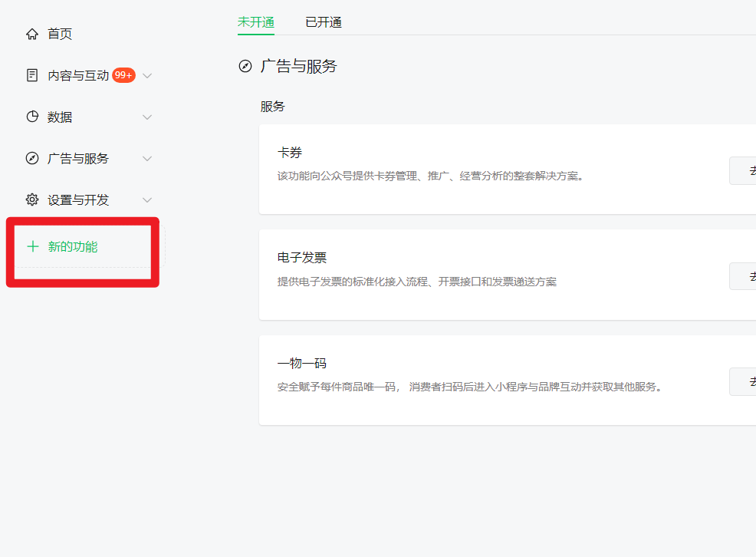Image resolution: width=756 pixels, height=557 pixels.
Task: Select the 卡券 service title
Action: 290,153
